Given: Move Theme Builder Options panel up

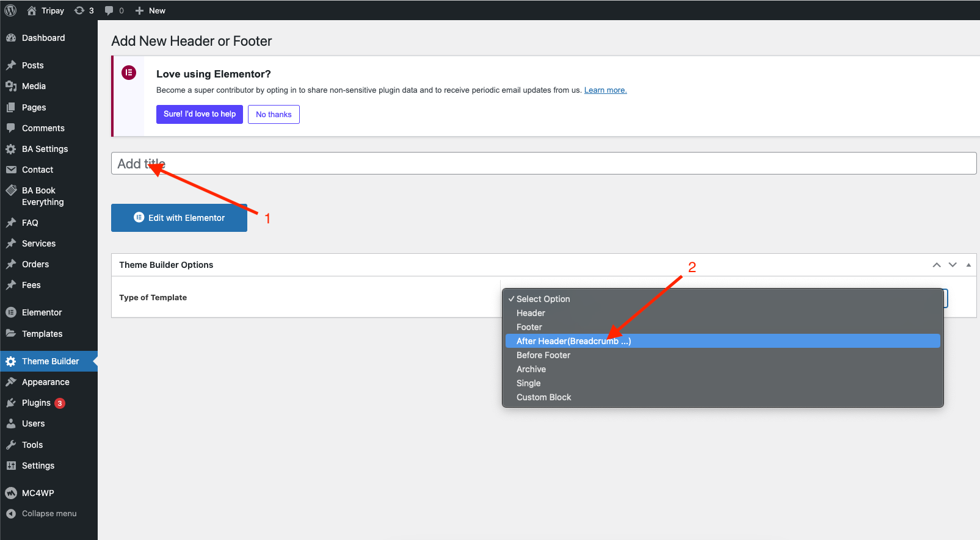Looking at the screenshot, I should click(937, 265).
